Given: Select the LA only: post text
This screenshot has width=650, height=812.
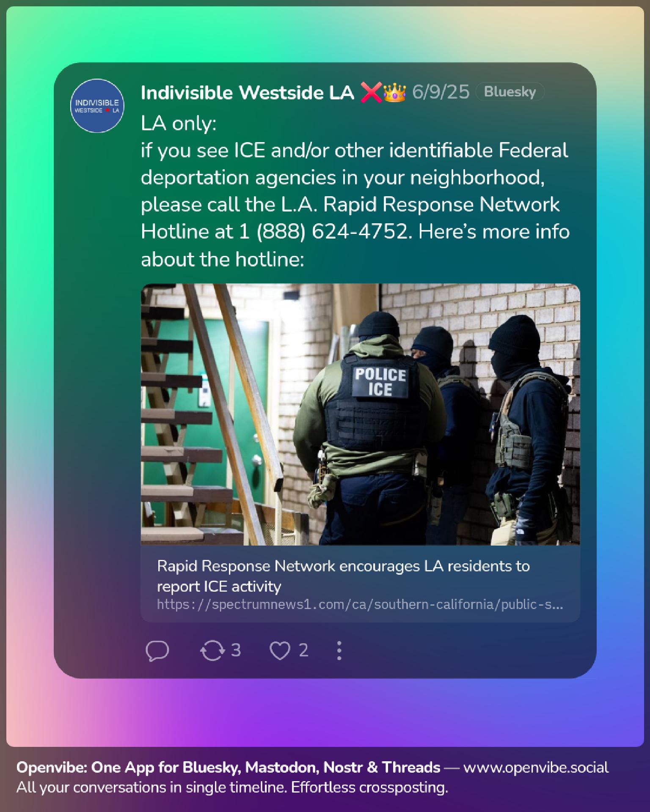Looking at the screenshot, I should point(178,123).
